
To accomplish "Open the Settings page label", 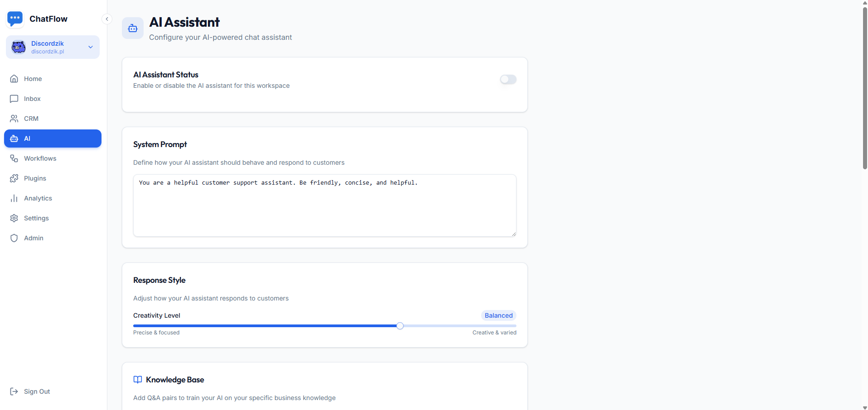I will coord(36,218).
